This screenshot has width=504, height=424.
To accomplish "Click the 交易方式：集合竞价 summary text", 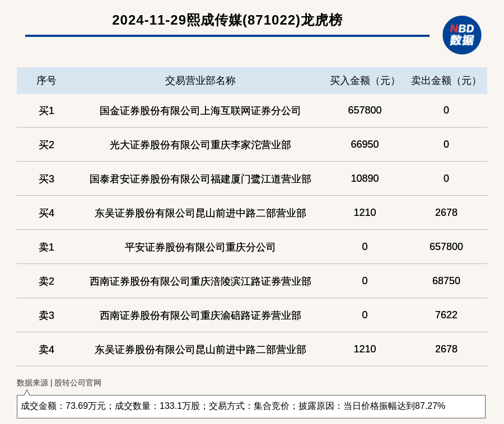I will tap(249, 406).
